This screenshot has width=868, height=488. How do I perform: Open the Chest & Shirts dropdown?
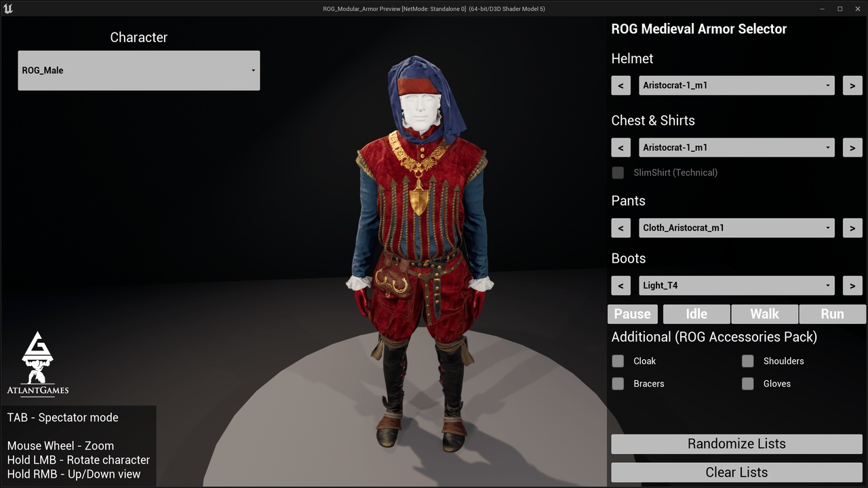(x=736, y=147)
